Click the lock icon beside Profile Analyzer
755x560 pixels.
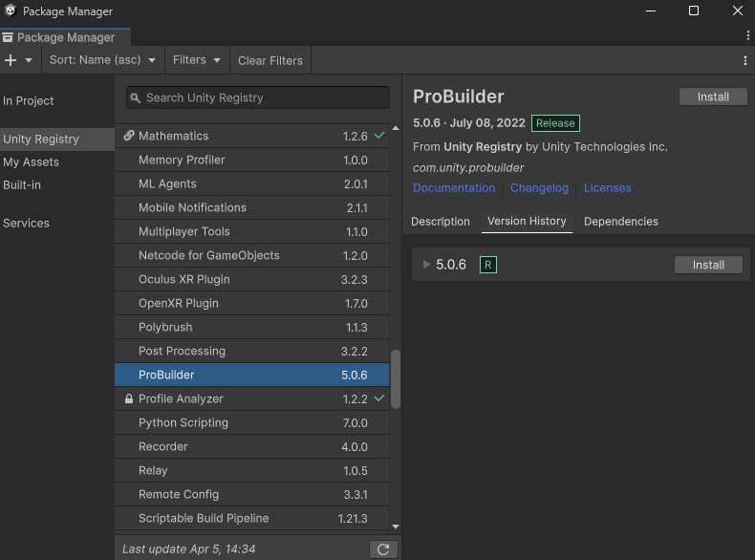[129, 398]
